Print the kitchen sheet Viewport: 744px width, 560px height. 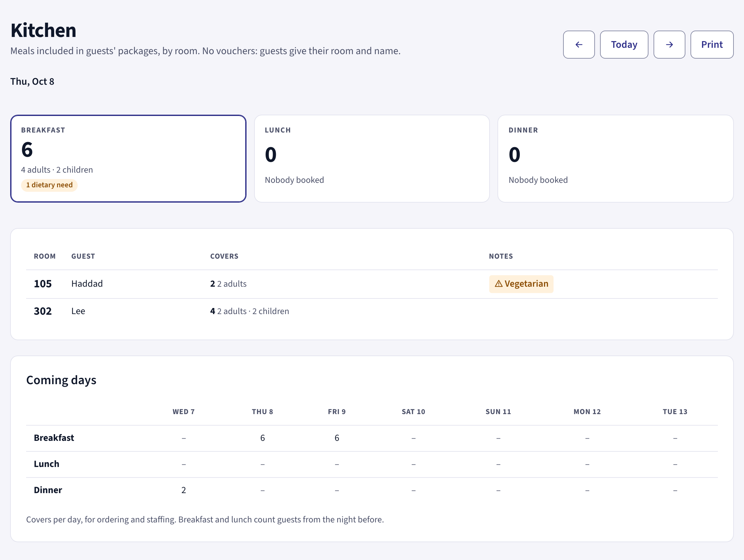coord(712,44)
